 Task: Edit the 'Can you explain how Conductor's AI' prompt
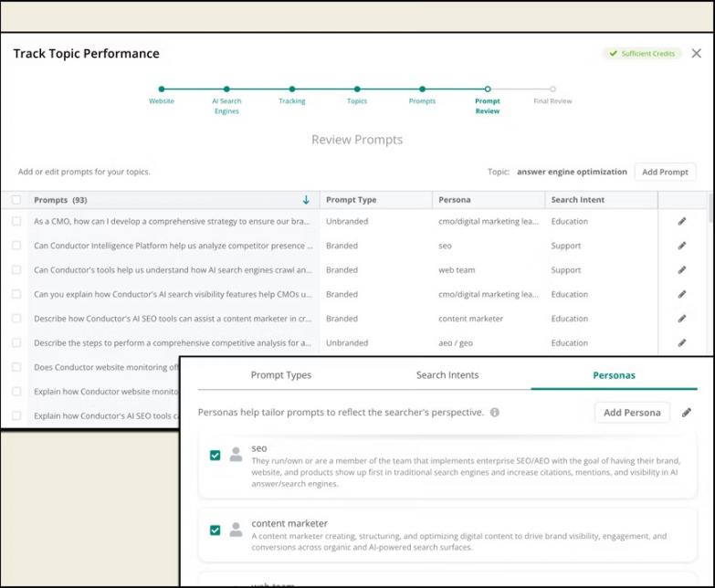[x=682, y=294]
